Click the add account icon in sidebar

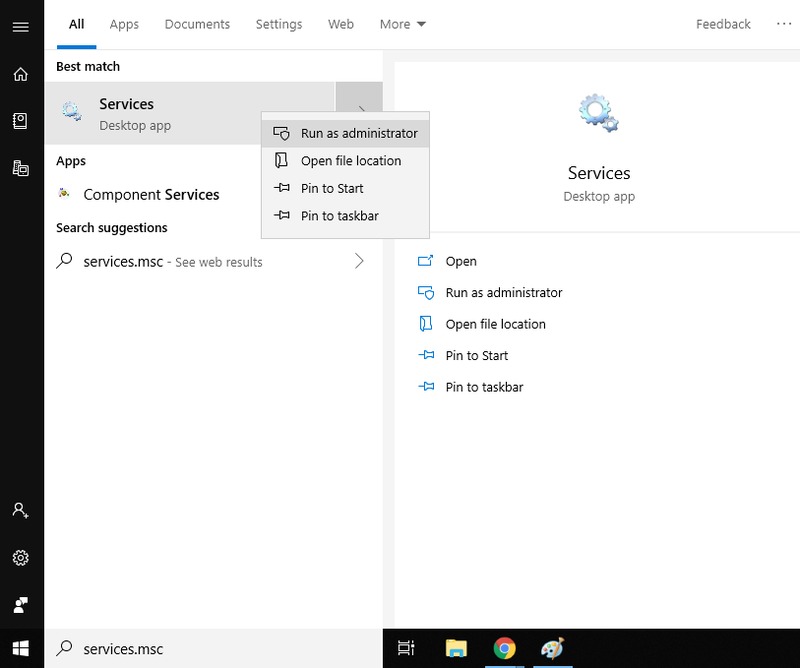20,510
